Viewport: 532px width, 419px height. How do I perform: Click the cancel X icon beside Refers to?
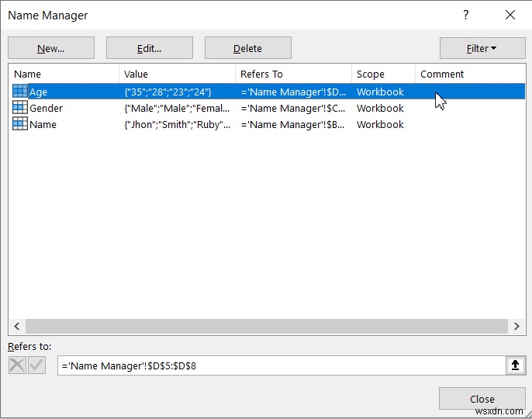coord(17,365)
